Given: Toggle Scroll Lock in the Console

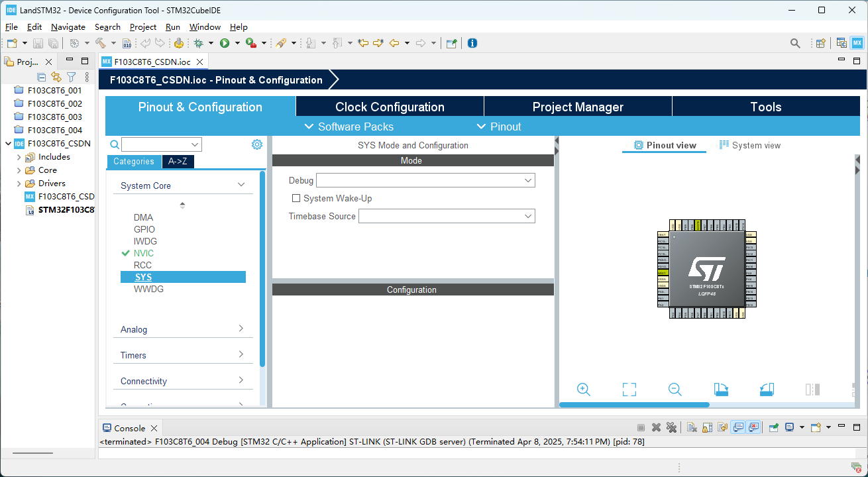Looking at the screenshot, I should coord(707,427).
